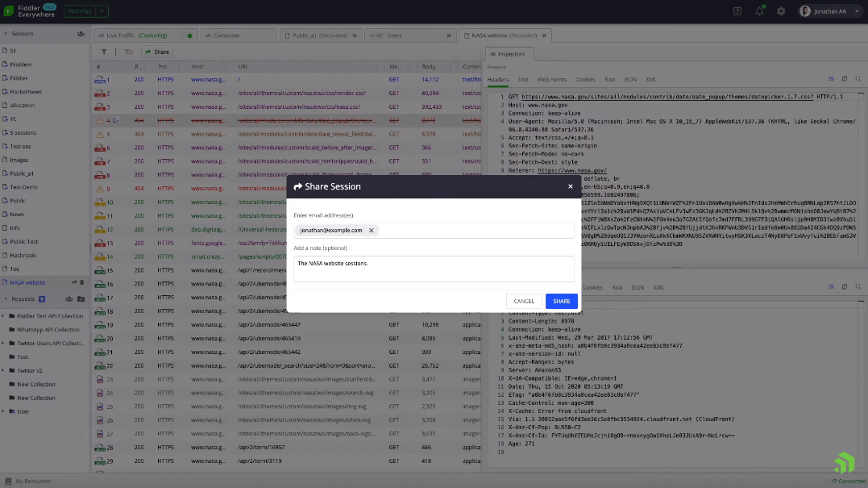Expand the User collection

click(3, 411)
